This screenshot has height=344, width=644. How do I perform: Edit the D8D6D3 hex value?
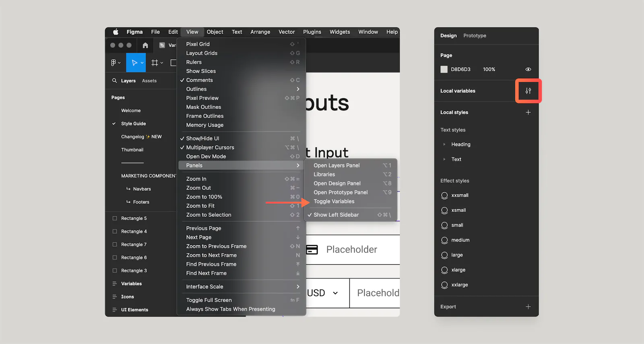[460, 69]
